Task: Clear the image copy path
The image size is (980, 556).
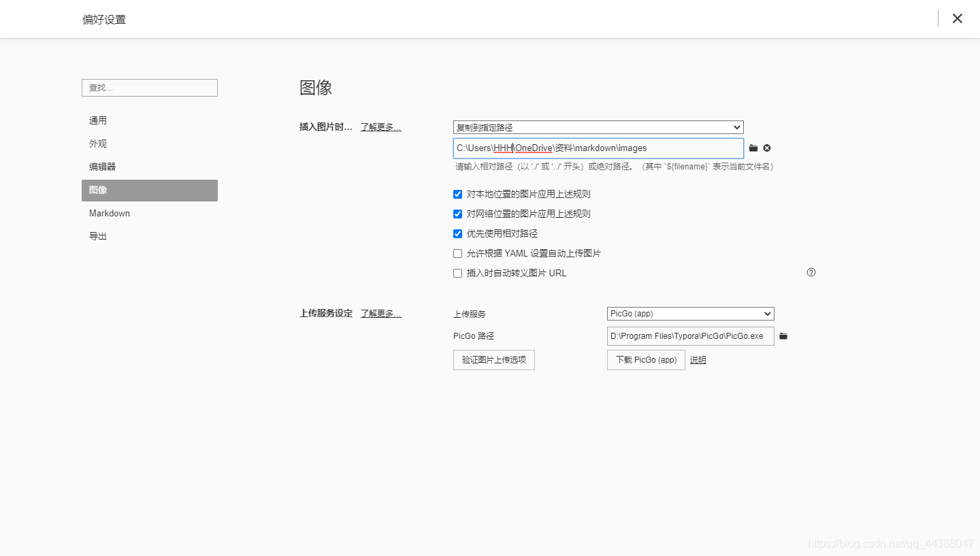Action: (x=767, y=148)
